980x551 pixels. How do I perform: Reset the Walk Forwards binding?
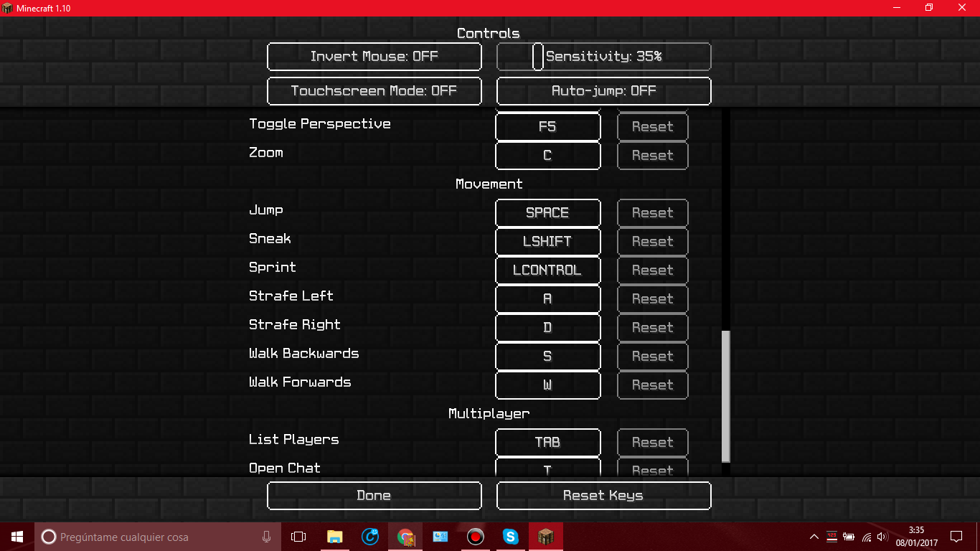652,385
